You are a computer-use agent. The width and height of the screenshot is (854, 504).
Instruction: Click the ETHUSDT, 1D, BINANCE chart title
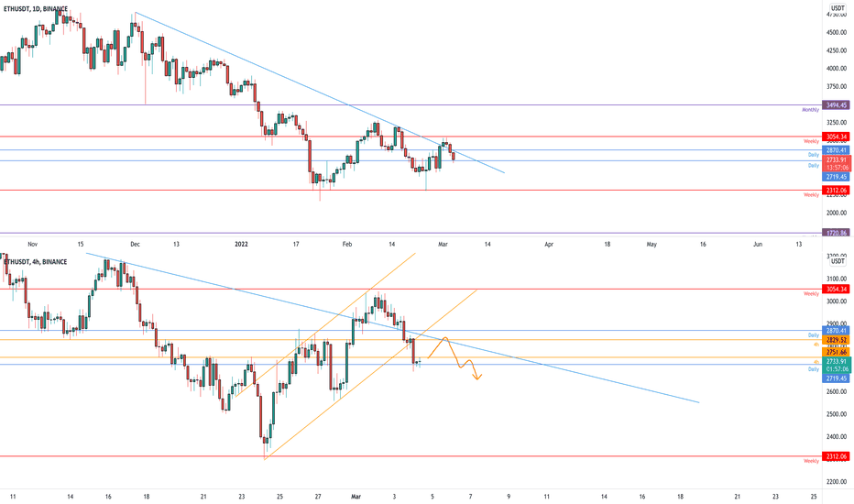coord(36,9)
